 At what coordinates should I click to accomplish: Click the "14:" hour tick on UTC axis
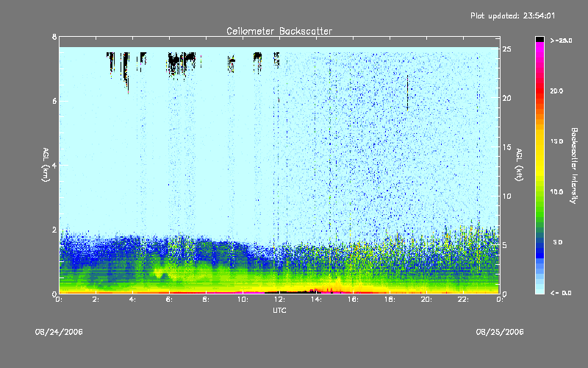316,300
